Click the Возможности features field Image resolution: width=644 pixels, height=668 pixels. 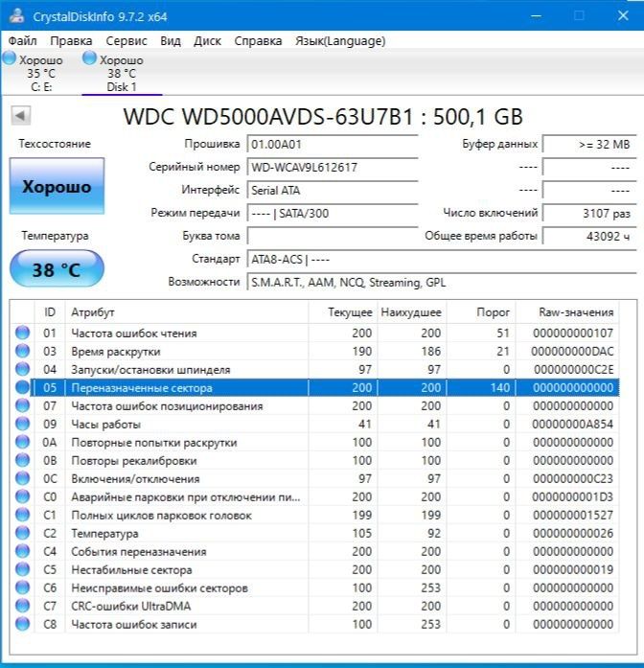(442, 282)
